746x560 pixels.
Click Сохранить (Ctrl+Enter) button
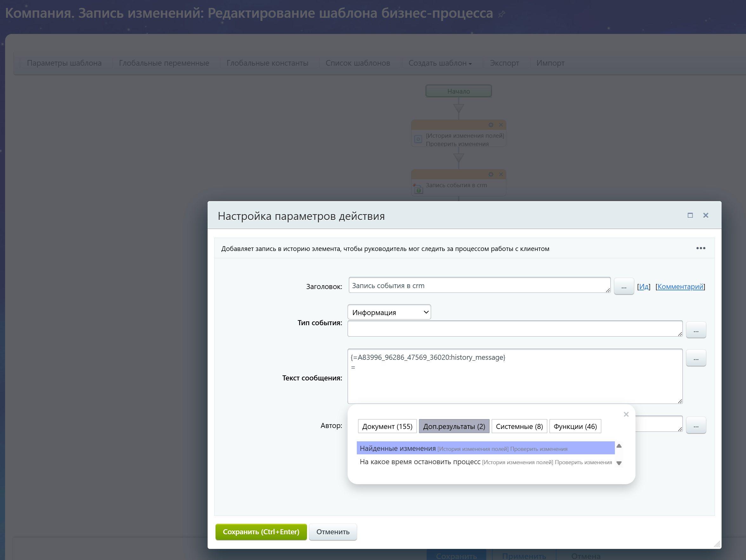pos(261,532)
